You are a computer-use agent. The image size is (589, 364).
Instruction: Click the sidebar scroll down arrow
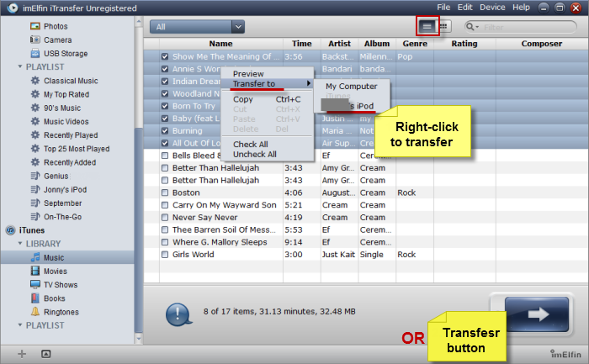point(138,339)
